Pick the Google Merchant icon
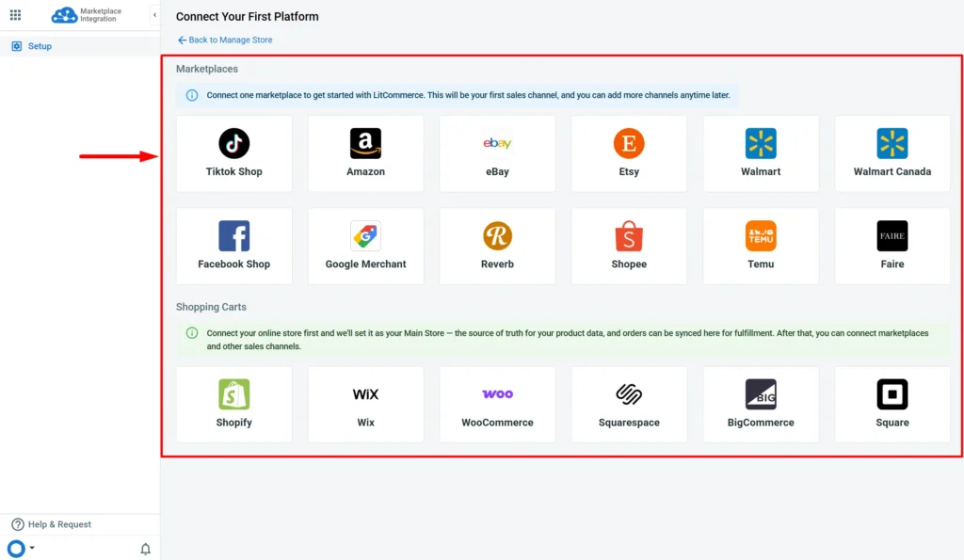 click(366, 236)
